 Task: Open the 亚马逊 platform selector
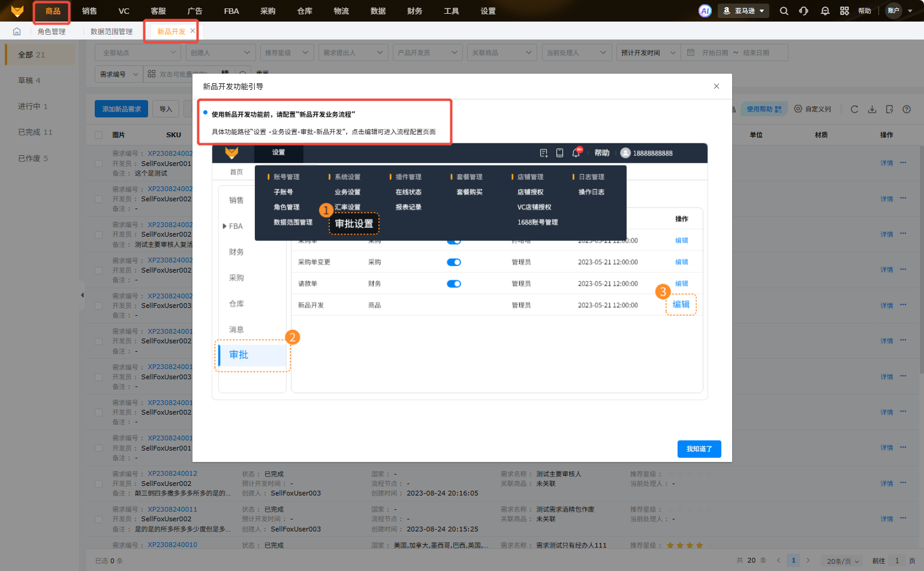(744, 11)
